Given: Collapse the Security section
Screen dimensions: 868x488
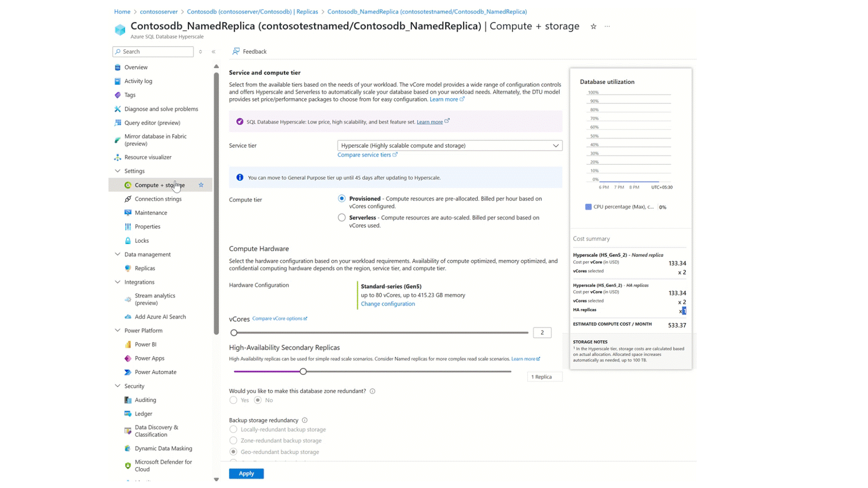Looking at the screenshot, I should [118, 386].
